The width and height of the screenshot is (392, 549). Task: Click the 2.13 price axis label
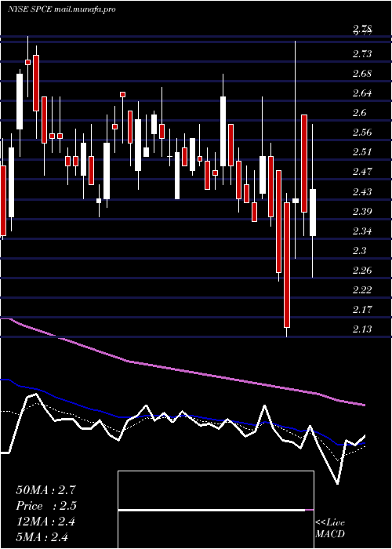point(362,329)
